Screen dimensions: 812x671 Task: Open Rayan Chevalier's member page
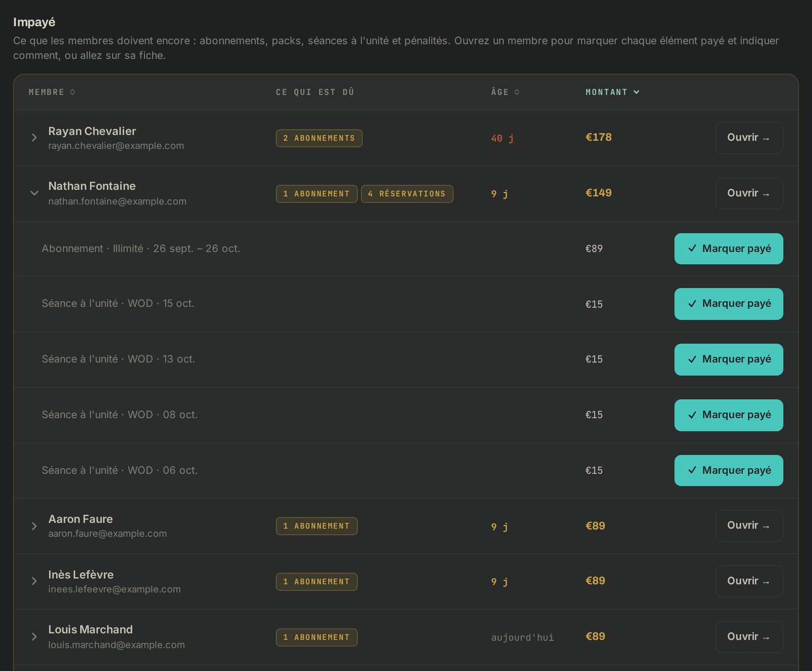(749, 138)
